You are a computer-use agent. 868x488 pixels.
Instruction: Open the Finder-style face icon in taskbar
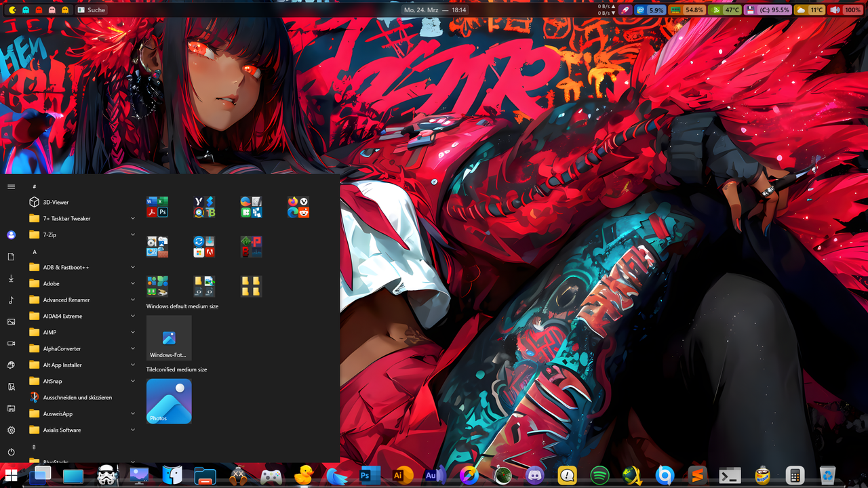[x=172, y=476]
